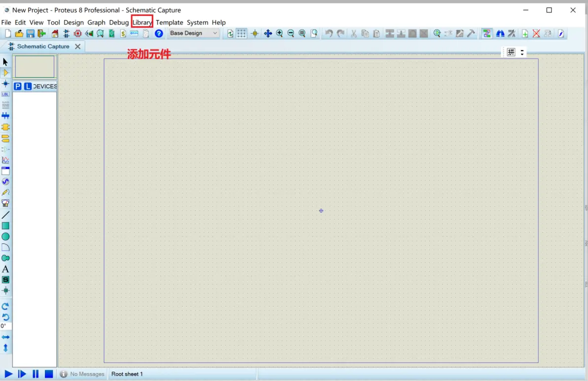Select the Virtual Instruments mode tool
Screen dimensions: 588x381
click(x=5, y=204)
